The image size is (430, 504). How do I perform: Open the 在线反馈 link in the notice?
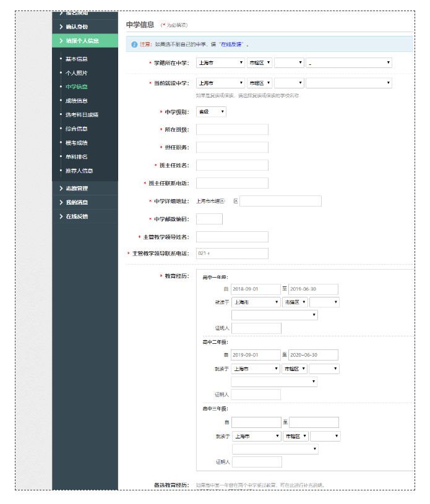232,45
